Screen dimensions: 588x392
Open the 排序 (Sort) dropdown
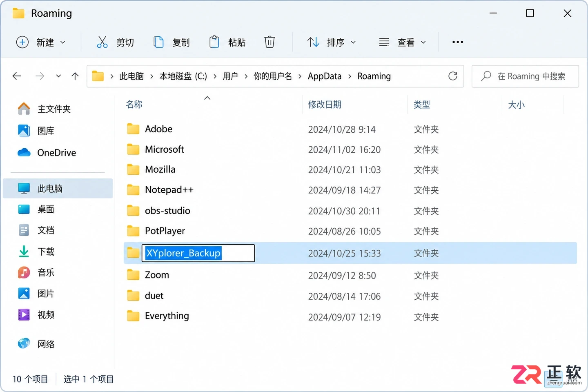click(332, 42)
